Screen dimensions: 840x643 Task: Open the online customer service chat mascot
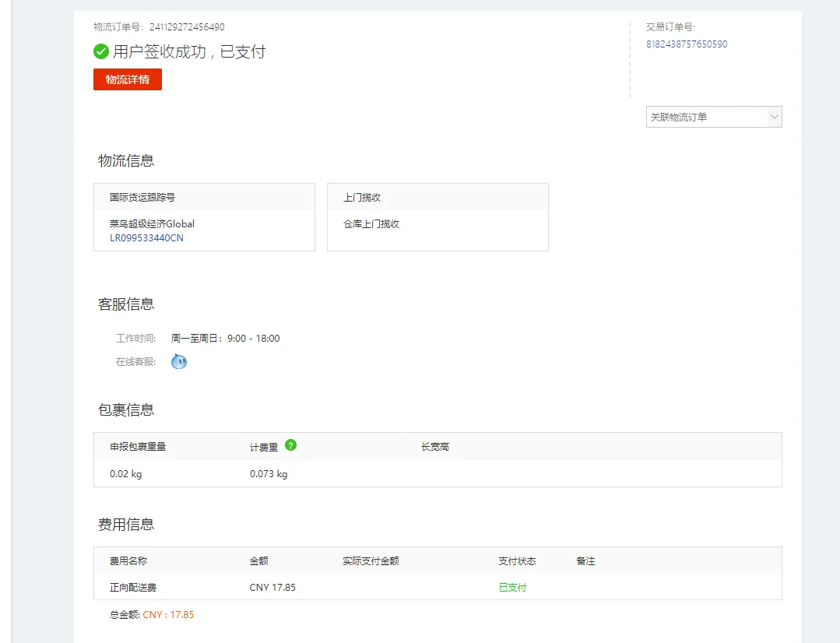pos(179,361)
